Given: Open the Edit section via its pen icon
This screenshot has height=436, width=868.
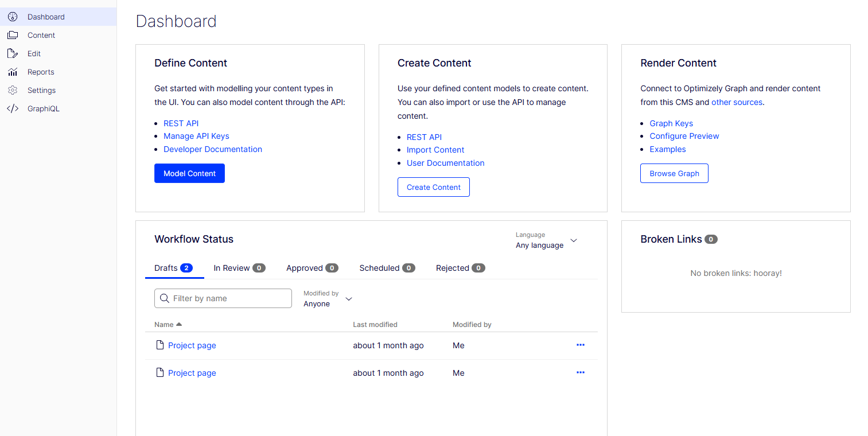Looking at the screenshot, I should 13,53.
